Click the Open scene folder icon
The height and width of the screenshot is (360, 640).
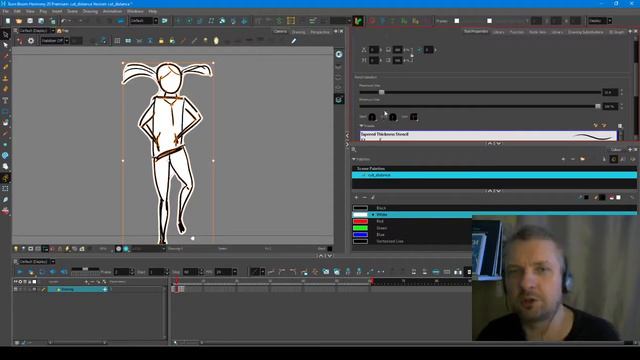(19, 21)
